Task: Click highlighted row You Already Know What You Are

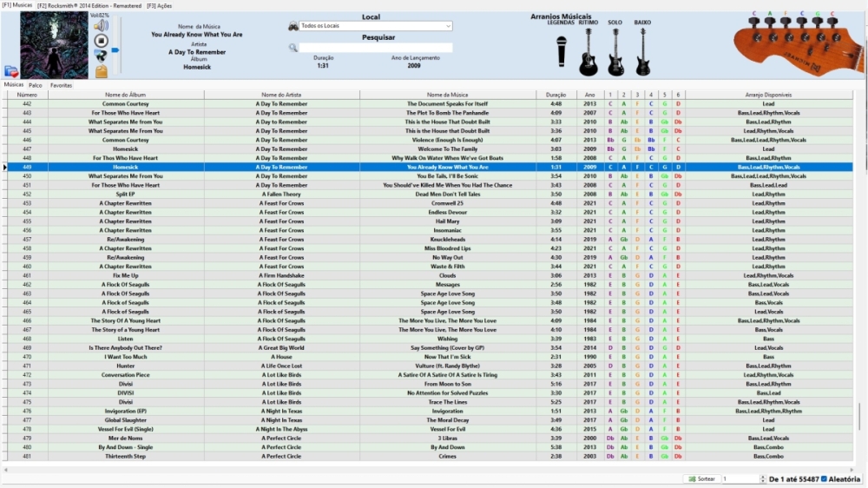Action: tap(430, 167)
